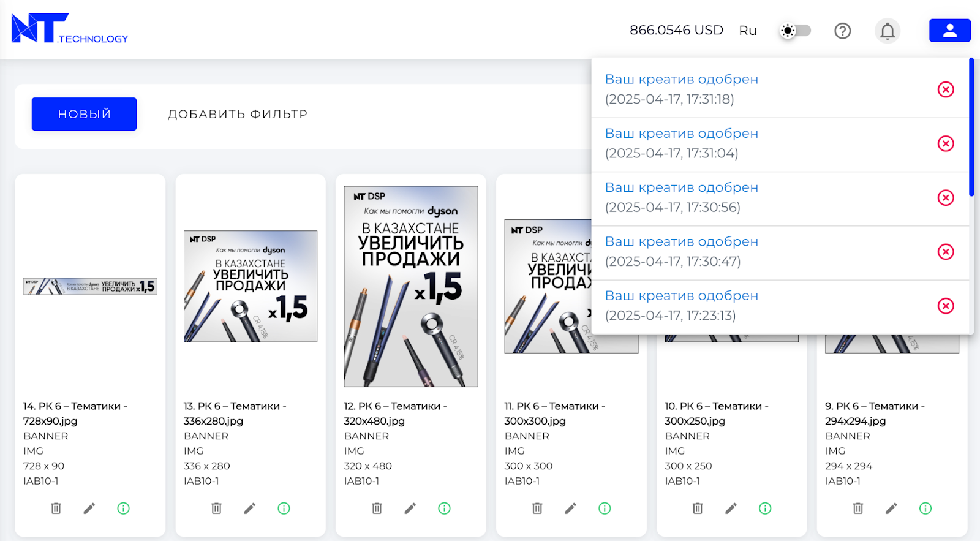
Task: Dismiss the notification from 17:31:18
Action: 946,89
